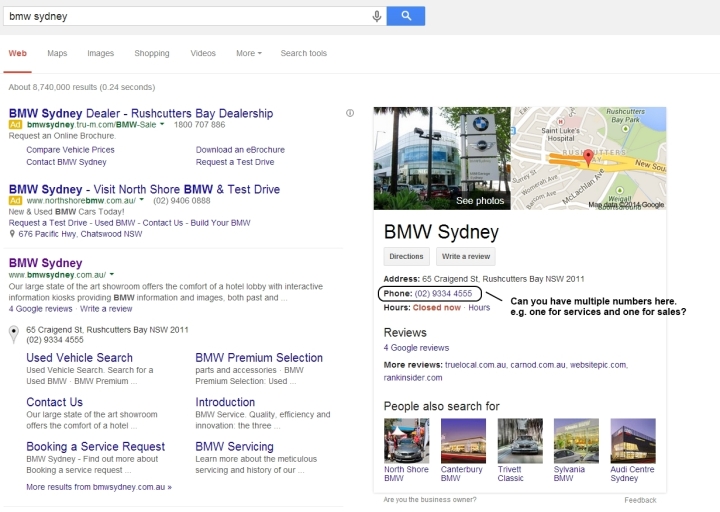Screen dimensions: 720x512
Task: Click 4 Google reviews in knowledge panel
Action: [x=416, y=348]
